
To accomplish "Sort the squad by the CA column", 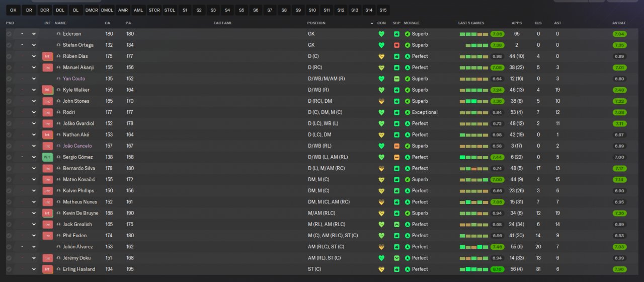I will (x=107, y=23).
